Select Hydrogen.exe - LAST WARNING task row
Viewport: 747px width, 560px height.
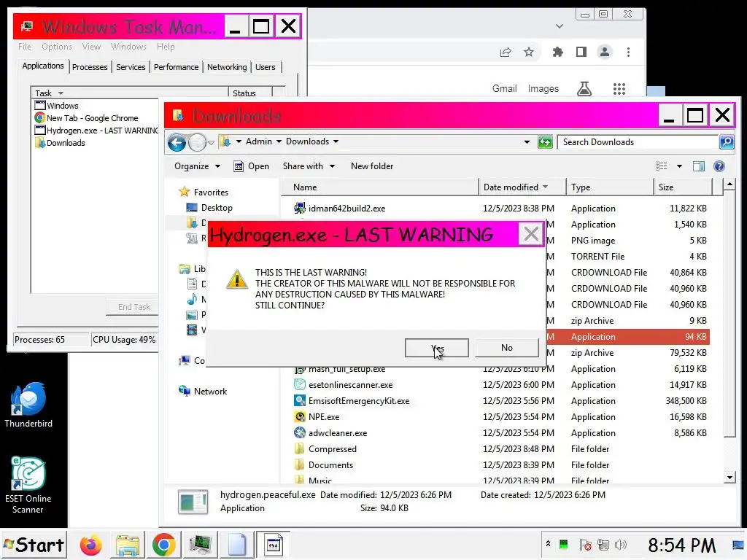(x=97, y=131)
